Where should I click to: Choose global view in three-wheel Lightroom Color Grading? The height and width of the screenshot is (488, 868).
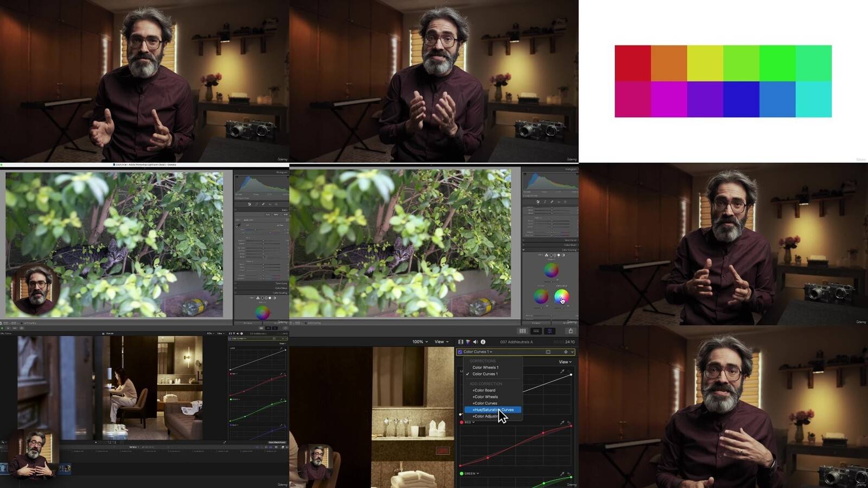coord(563,255)
